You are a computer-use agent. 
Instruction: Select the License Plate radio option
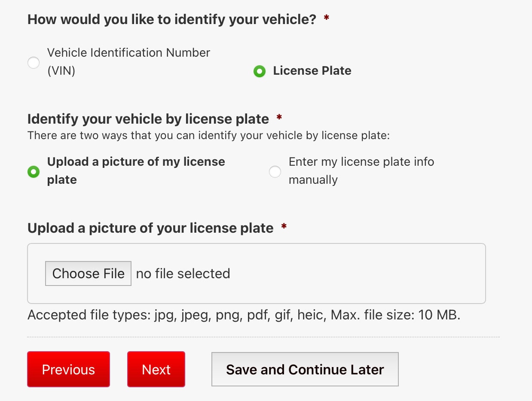[260, 71]
